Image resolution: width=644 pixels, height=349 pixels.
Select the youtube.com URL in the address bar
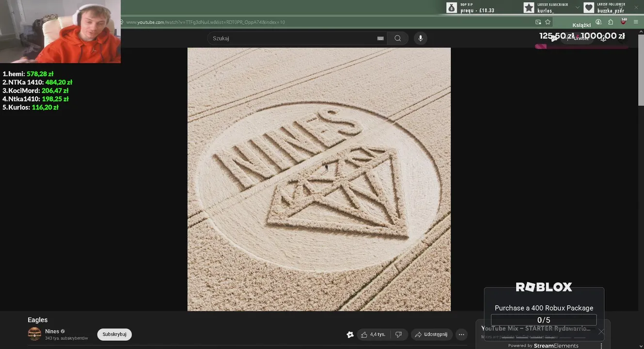205,22
